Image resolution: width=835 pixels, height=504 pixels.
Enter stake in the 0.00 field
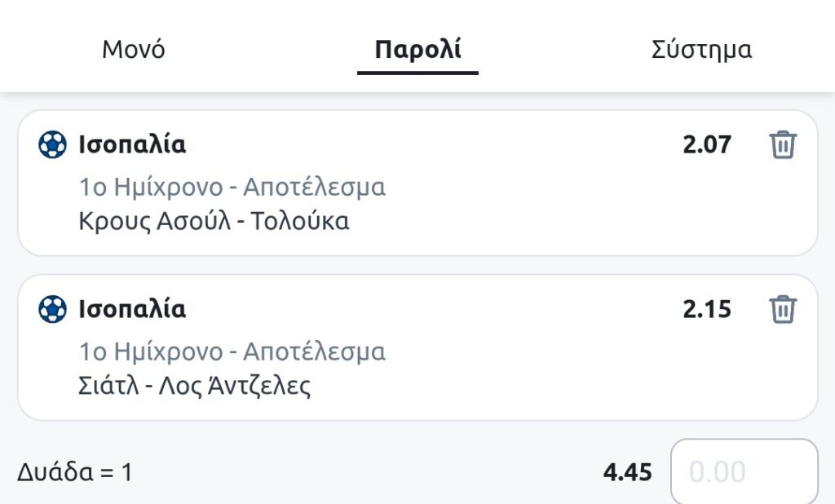pyautogui.click(x=744, y=472)
